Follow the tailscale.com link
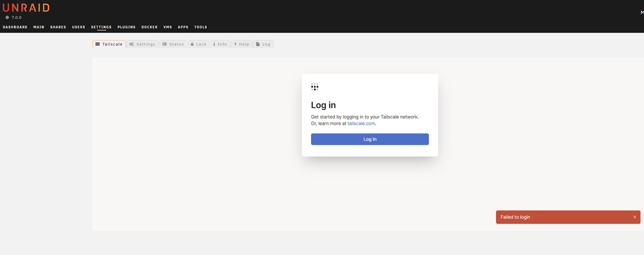644x255 pixels. click(x=361, y=123)
